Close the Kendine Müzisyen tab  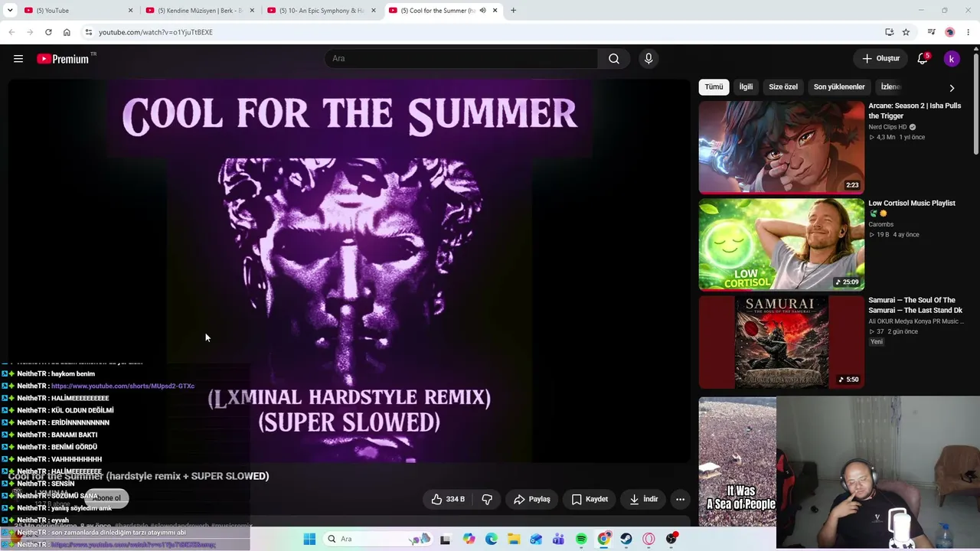252,11
